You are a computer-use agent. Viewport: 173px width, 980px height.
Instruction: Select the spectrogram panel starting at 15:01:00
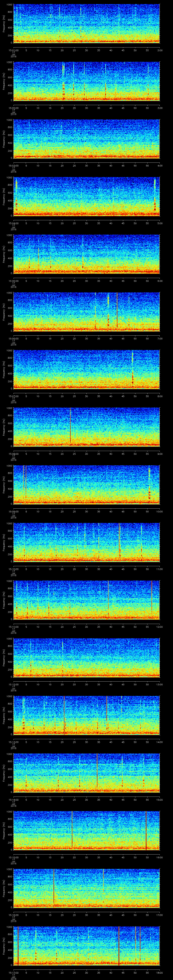coord(86,24)
